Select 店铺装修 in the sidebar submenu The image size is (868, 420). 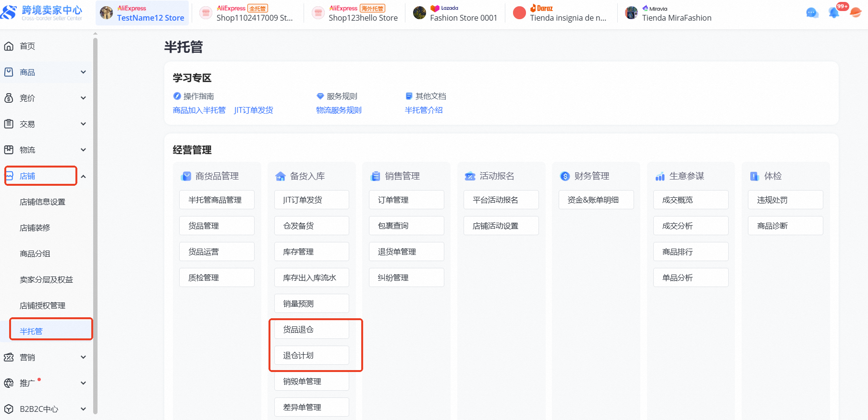pos(35,228)
